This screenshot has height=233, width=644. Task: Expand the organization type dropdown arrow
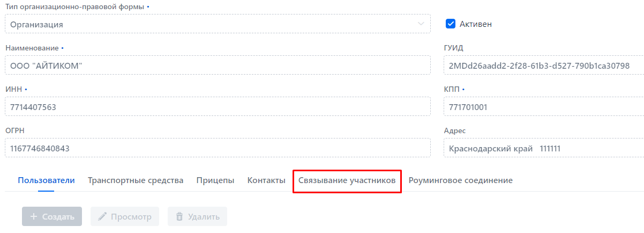[x=421, y=24]
